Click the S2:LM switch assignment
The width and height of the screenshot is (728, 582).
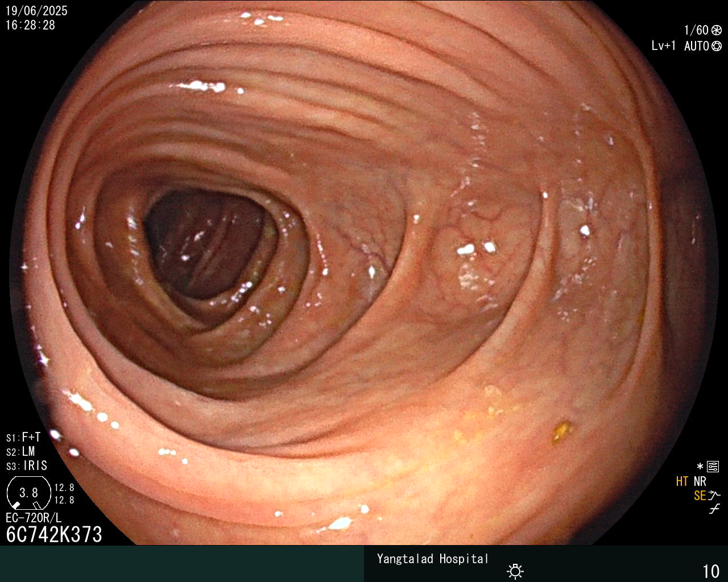pos(20,452)
